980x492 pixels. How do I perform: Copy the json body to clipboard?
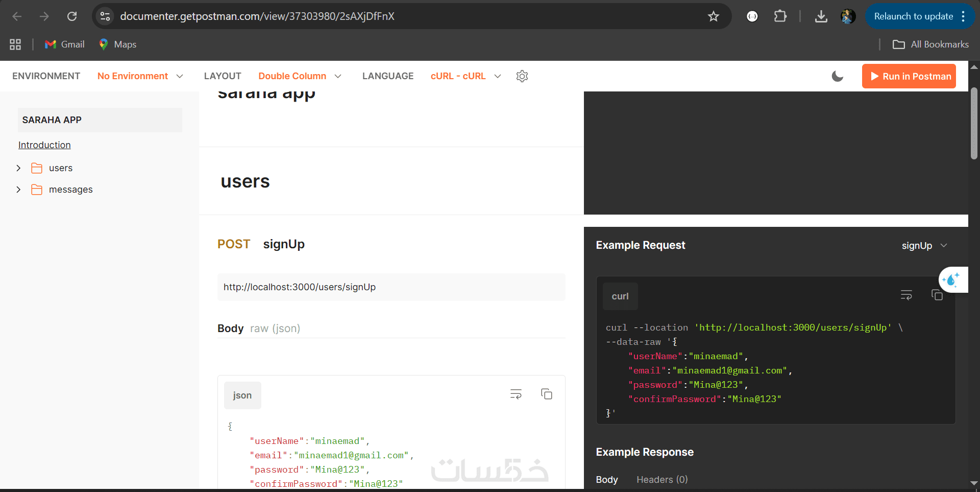point(547,394)
